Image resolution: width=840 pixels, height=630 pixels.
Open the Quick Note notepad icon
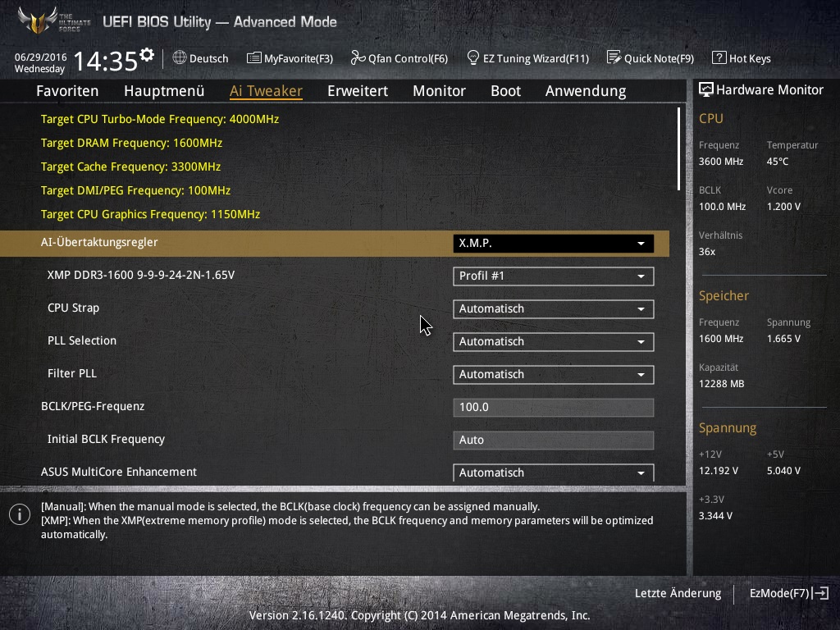pos(614,57)
